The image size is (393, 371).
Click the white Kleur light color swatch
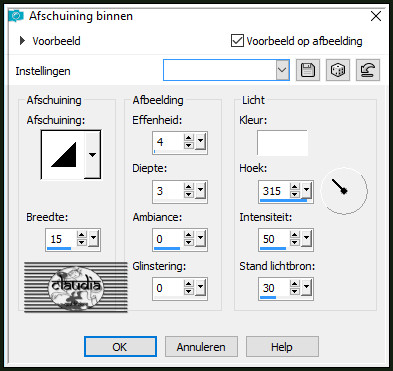pos(282,143)
